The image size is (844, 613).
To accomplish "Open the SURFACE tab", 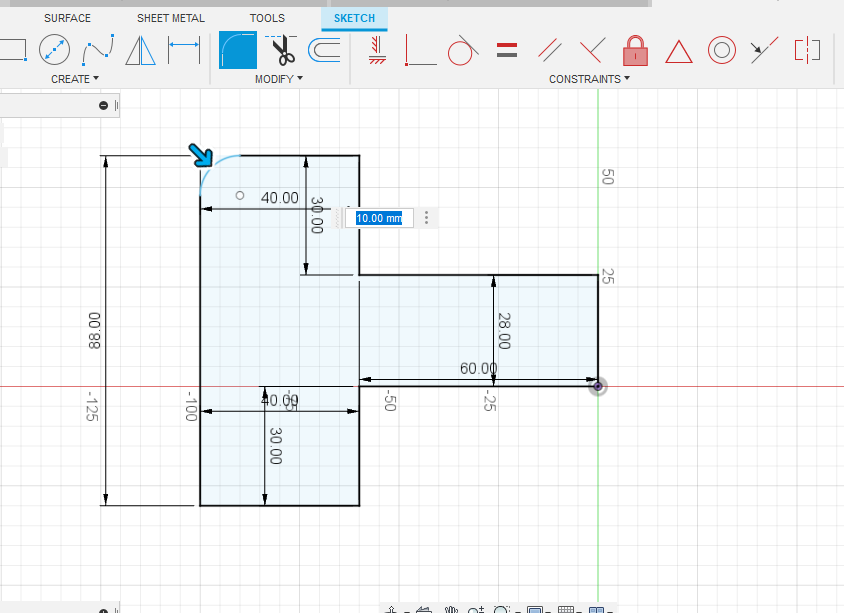I will (67, 18).
